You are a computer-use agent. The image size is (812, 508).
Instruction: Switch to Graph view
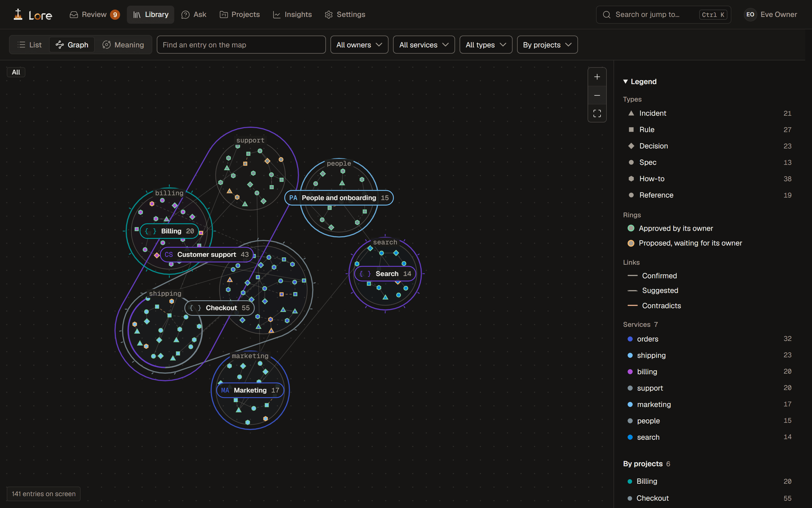[72, 45]
